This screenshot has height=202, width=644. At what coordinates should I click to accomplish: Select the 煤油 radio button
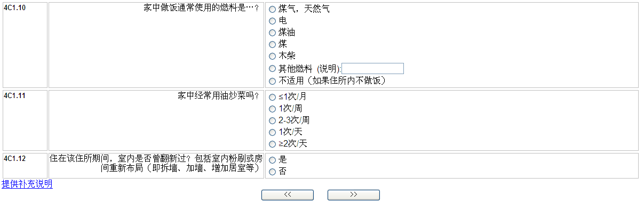click(272, 33)
